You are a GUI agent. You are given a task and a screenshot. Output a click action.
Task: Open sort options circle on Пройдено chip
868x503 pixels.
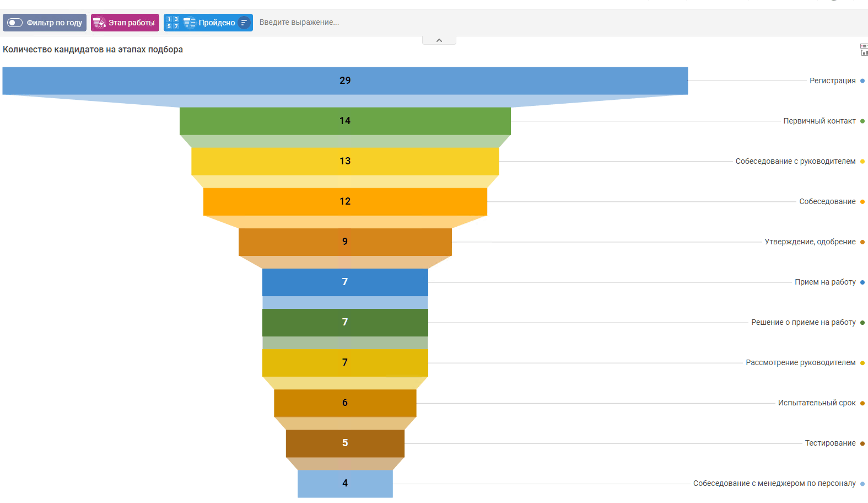pyautogui.click(x=244, y=23)
